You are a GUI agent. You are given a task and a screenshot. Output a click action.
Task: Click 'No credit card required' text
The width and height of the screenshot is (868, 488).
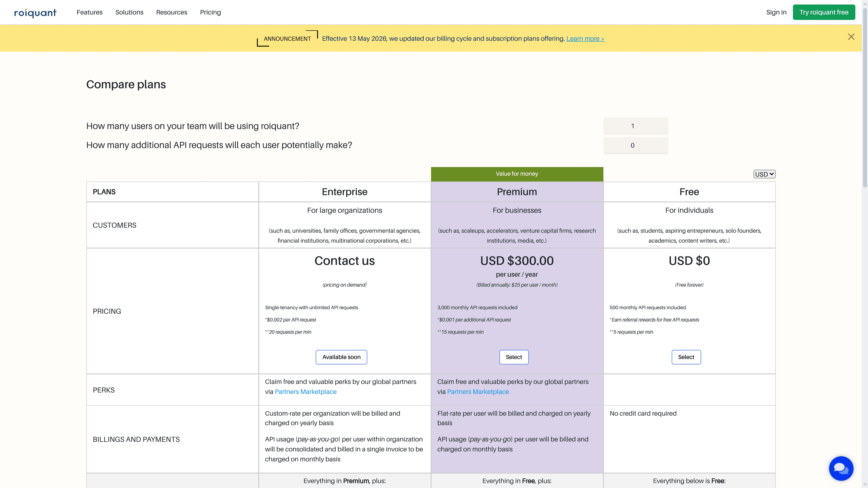pyautogui.click(x=643, y=414)
